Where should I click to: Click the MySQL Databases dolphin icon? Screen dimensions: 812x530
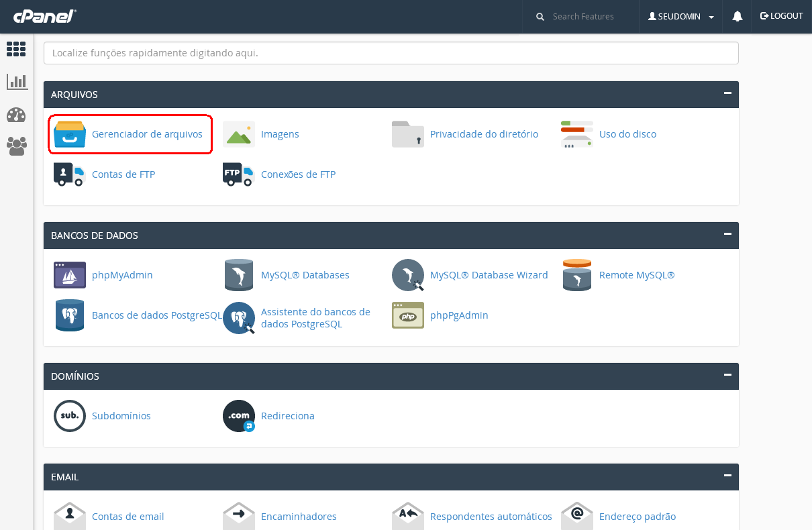(x=239, y=275)
